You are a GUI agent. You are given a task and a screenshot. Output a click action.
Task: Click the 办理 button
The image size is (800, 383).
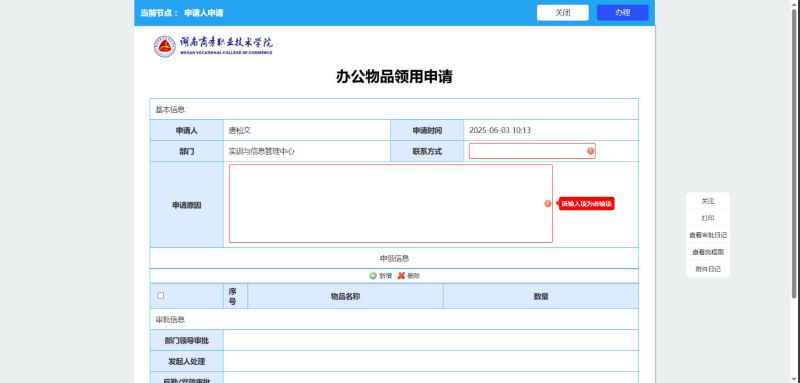622,13
